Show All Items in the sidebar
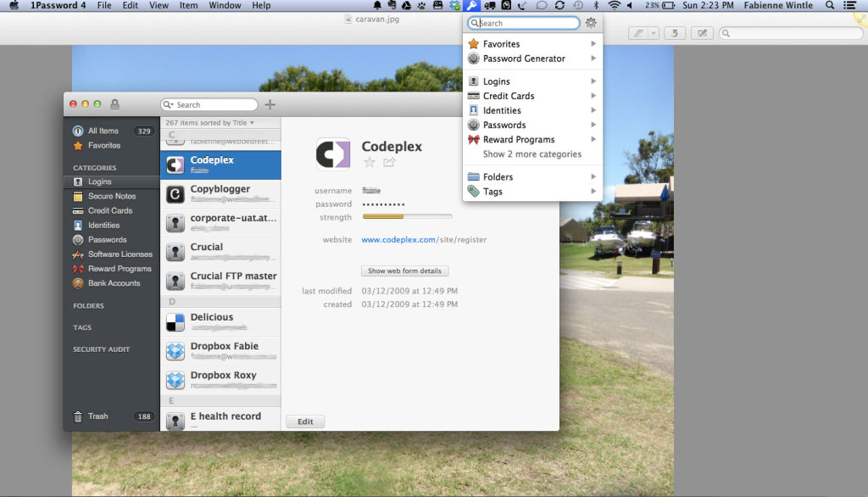868x497 pixels. [x=111, y=131]
